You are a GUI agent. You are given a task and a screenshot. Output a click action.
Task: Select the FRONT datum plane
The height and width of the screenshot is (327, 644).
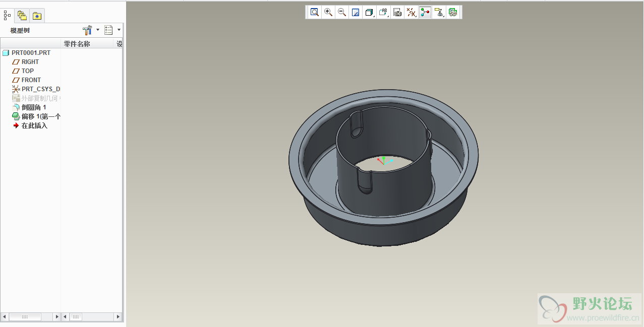coord(27,80)
